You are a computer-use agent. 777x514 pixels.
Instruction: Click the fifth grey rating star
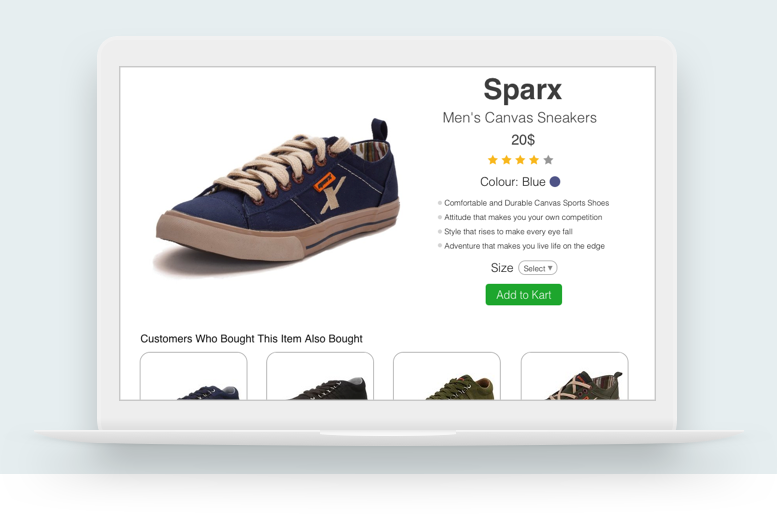point(548,160)
